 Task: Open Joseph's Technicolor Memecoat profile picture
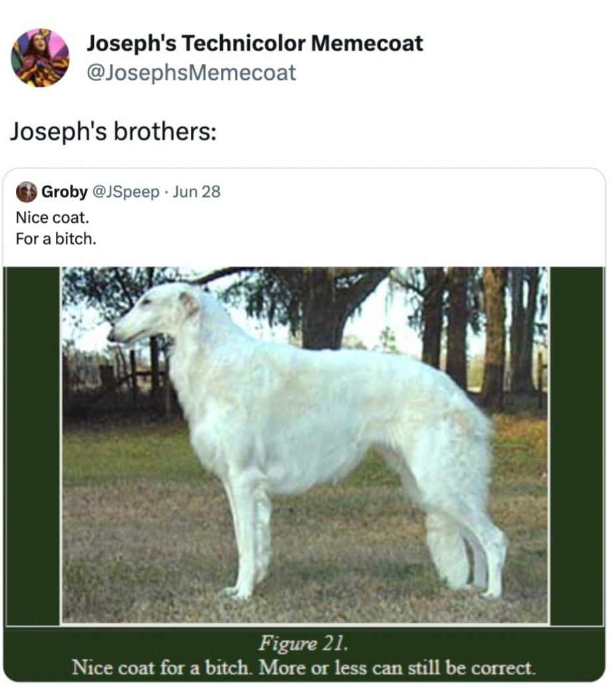[x=40, y=58]
